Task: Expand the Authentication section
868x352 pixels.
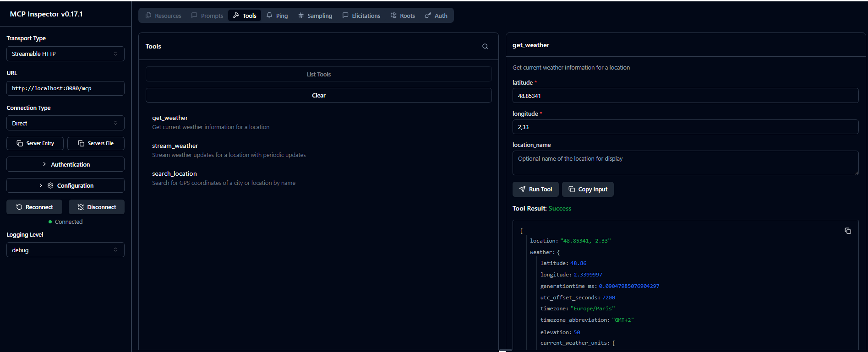Action: click(65, 164)
